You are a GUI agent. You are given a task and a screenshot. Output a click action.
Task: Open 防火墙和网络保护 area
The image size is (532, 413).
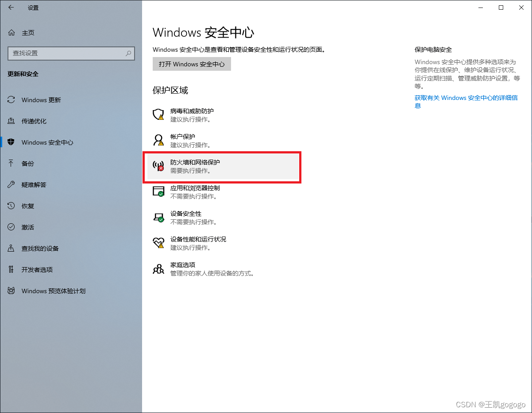pyautogui.click(x=223, y=166)
